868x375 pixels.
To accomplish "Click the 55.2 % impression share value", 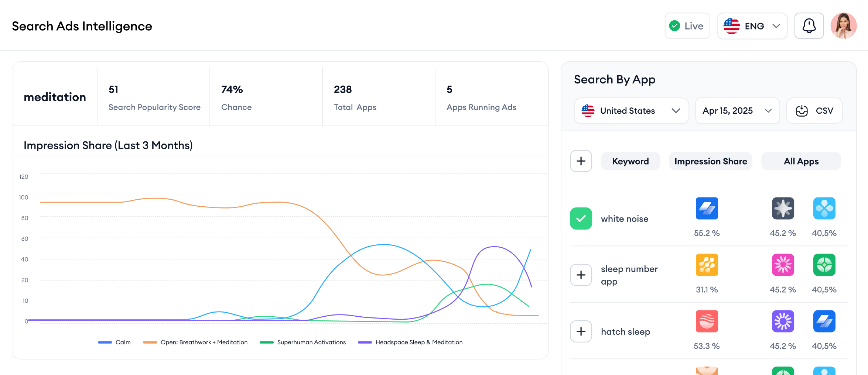I will (707, 233).
